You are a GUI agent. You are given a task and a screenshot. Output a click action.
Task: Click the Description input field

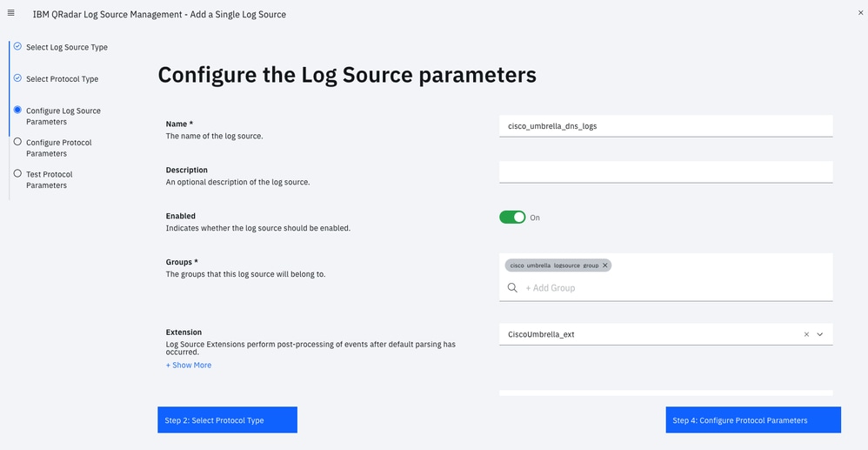[x=665, y=171]
